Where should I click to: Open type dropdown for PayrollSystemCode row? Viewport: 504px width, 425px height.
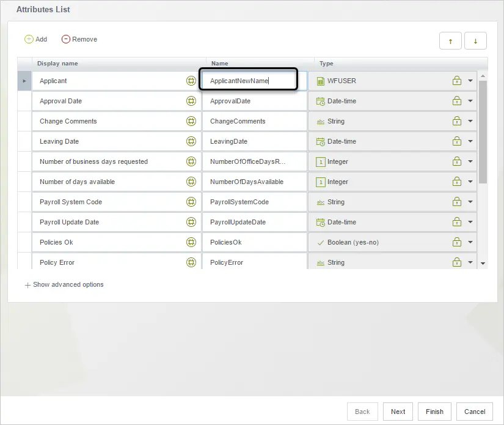pos(470,202)
